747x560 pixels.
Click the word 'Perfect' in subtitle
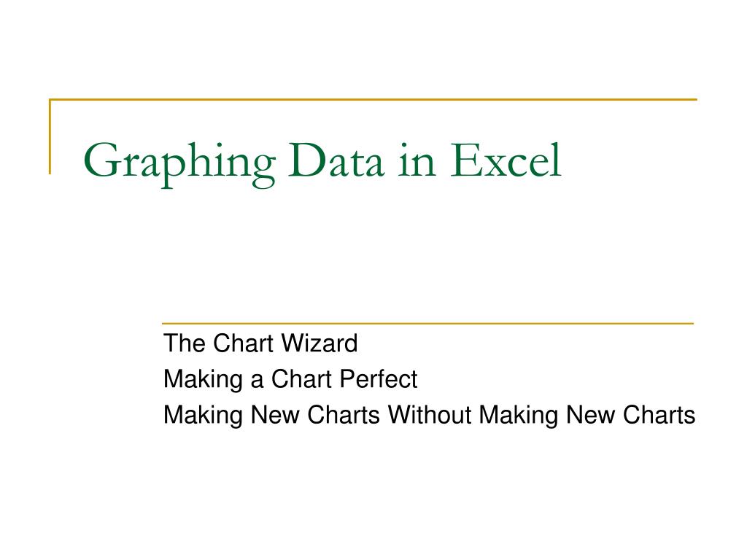(379, 379)
